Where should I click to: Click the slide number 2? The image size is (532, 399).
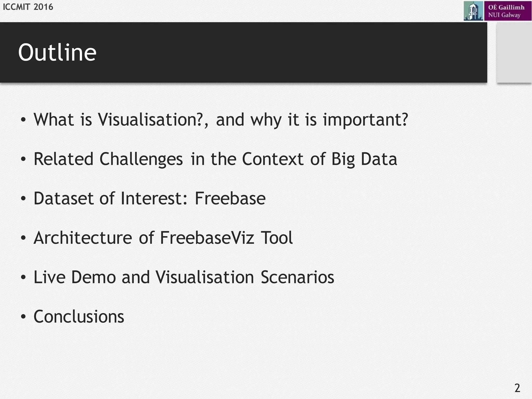pos(517,388)
